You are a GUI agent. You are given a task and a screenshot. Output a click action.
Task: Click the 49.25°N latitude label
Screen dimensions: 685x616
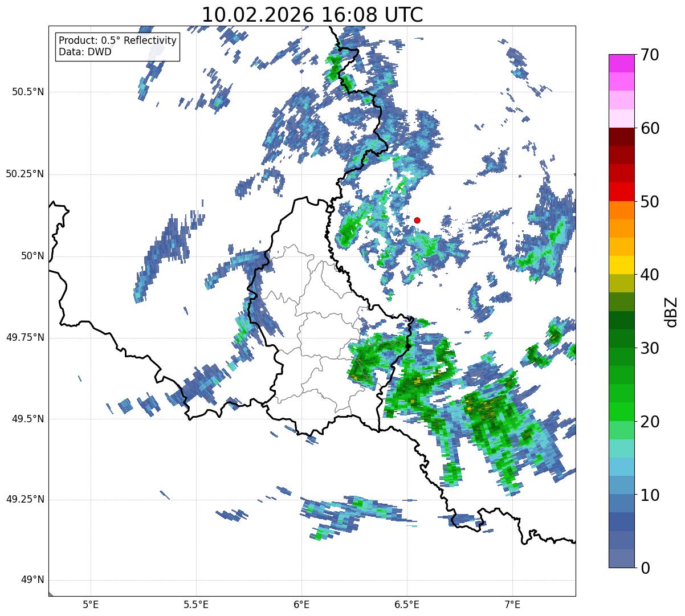pyautogui.click(x=25, y=500)
